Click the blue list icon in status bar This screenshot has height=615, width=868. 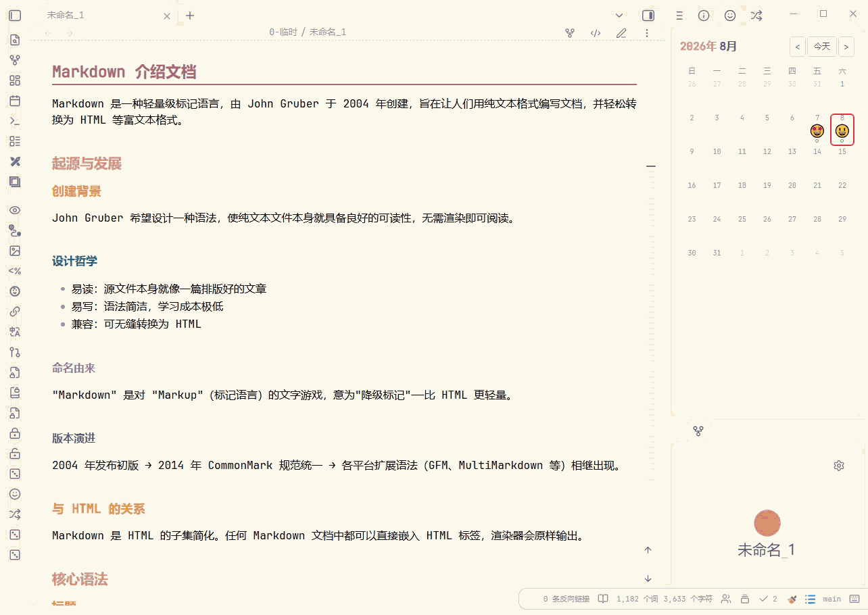(810, 599)
